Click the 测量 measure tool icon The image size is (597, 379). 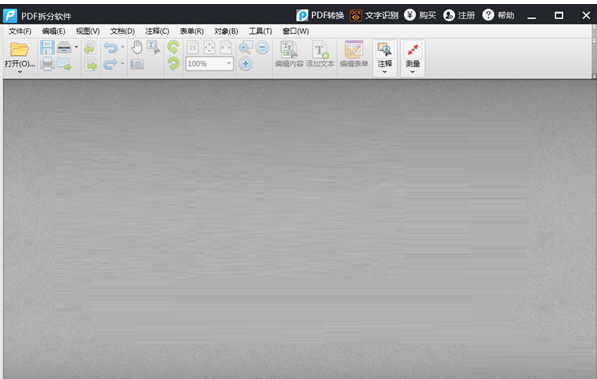(x=413, y=50)
